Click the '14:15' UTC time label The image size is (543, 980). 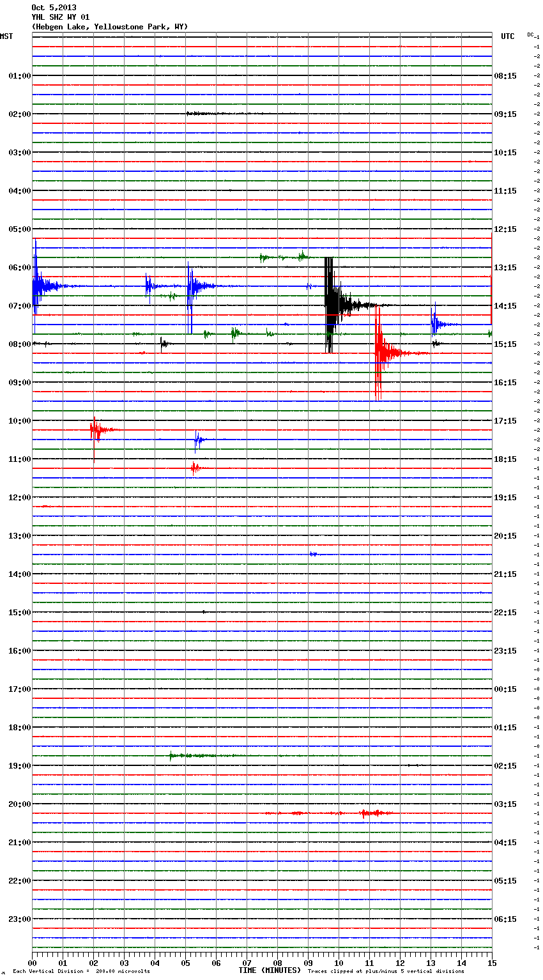[505, 306]
